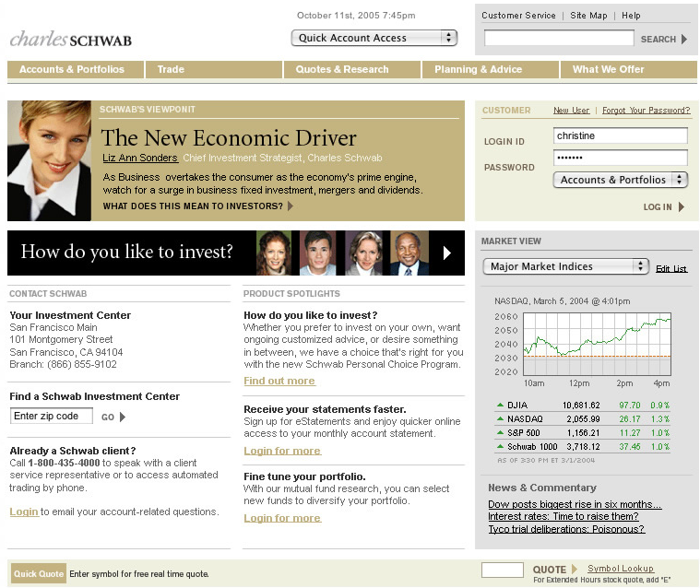Click the Liz Ann Sonders link
This screenshot has height=588, width=700.
140,158
